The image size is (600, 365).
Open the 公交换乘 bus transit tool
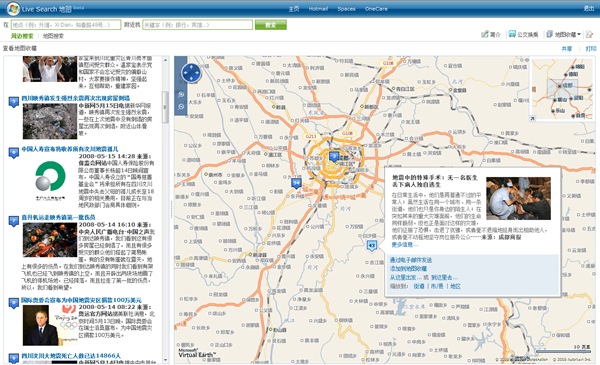click(x=523, y=34)
